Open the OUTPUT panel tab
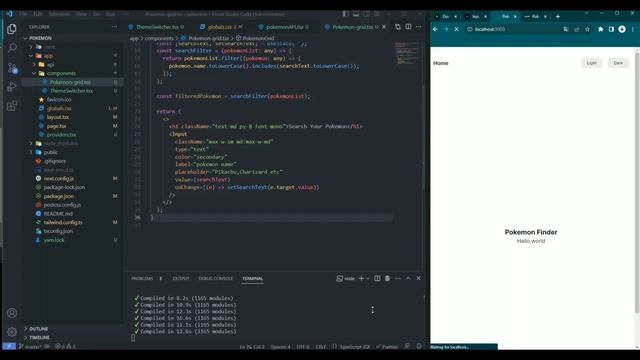Viewport: 640px width, 360px height. [x=181, y=278]
